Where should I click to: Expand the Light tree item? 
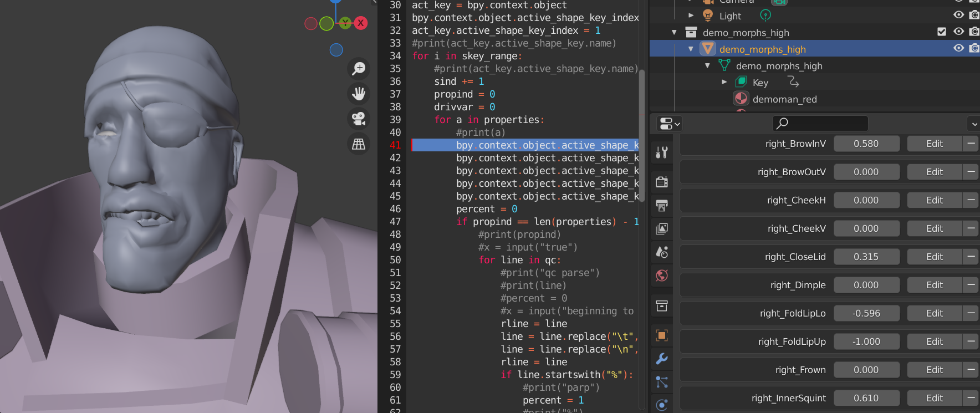691,16
